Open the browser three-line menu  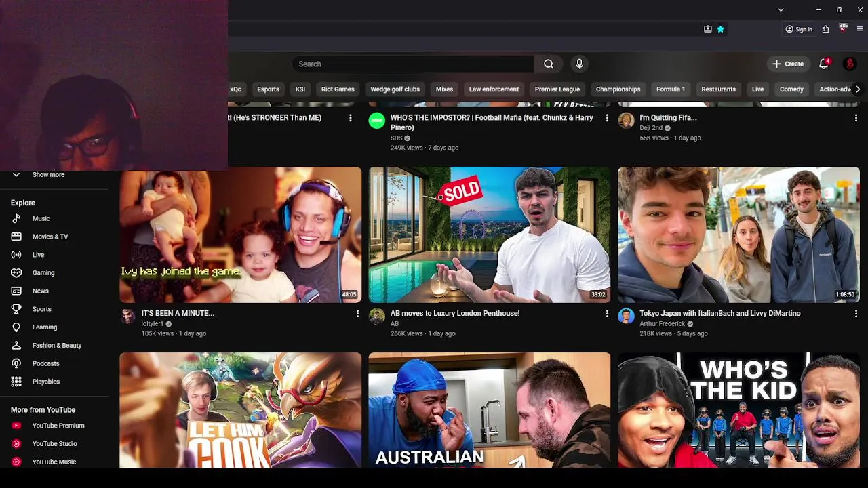pyautogui.click(x=860, y=29)
